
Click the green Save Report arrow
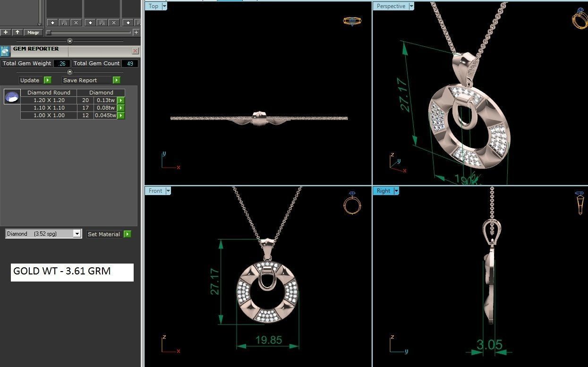[116, 80]
